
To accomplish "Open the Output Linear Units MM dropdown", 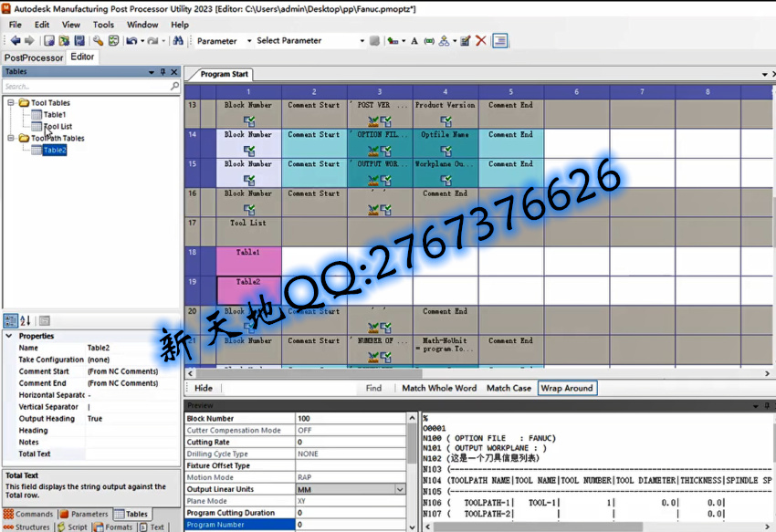I will pyautogui.click(x=400, y=489).
